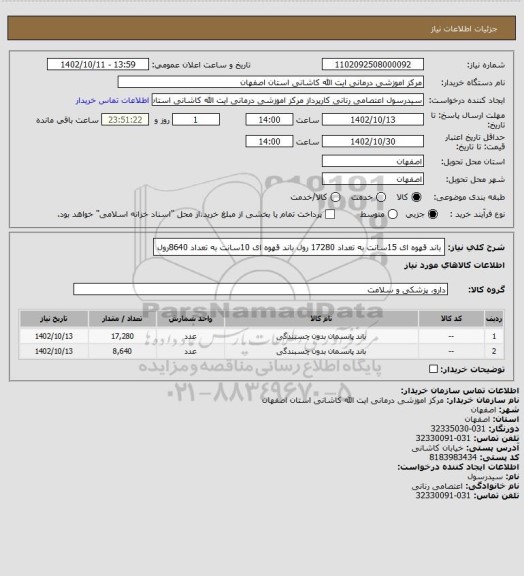Image resolution: width=524 pixels, height=576 pixels.
Task: Click row 1 unit cell عدد
Action: coord(190,336)
